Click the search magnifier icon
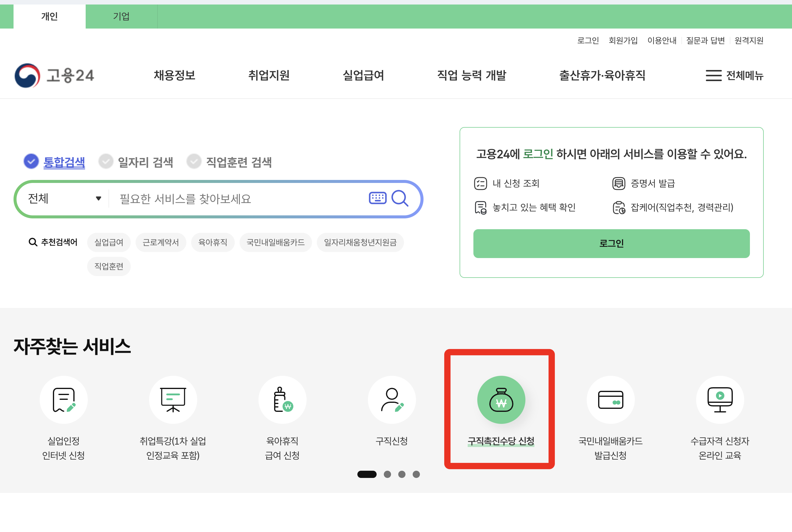Viewport: 792px width, 532px height. pyautogui.click(x=401, y=199)
